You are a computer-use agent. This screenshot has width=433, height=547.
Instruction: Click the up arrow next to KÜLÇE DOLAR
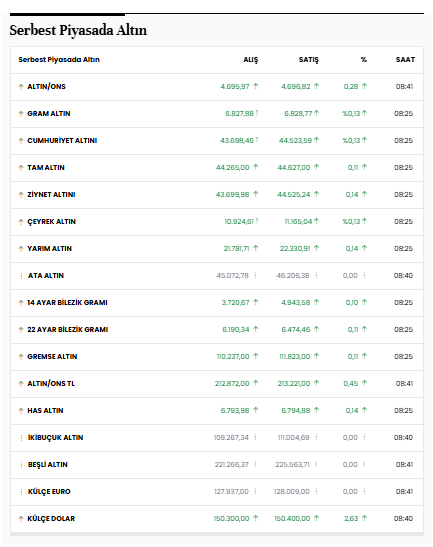tap(21, 519)
